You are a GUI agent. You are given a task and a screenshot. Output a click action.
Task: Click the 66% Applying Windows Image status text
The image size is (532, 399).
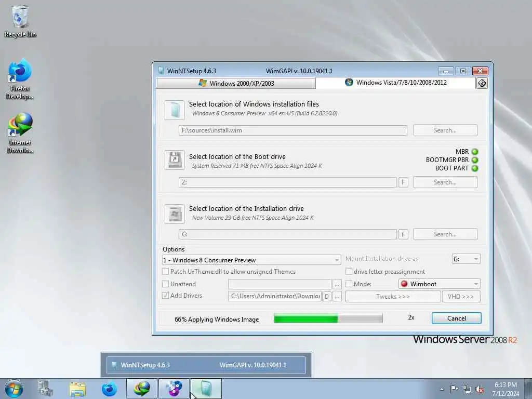[x=217, y=320]
